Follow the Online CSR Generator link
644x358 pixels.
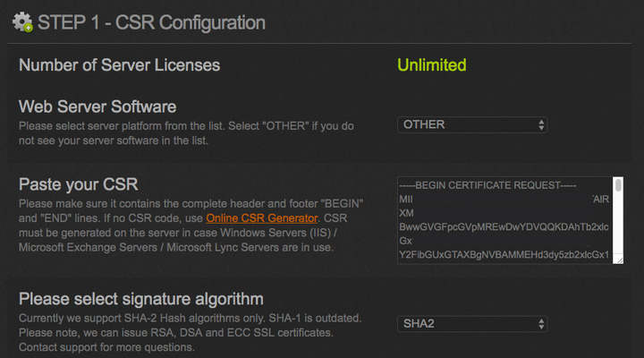(x=261, y=218)
